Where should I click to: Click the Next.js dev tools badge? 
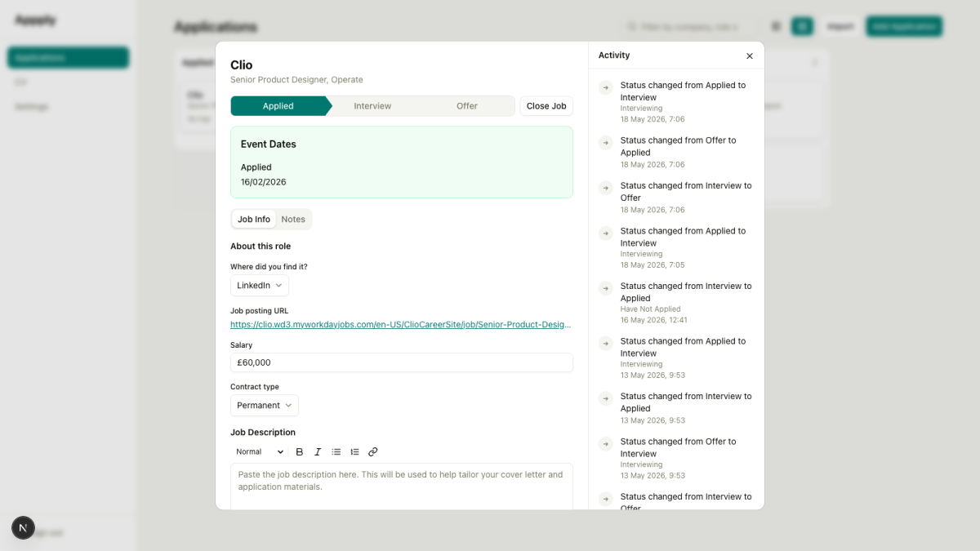(x=23, y=528)
